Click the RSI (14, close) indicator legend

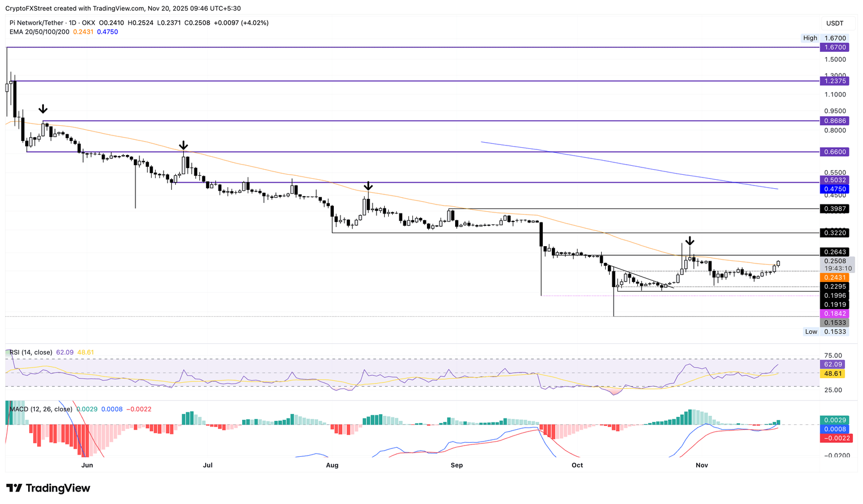point(32,351)
